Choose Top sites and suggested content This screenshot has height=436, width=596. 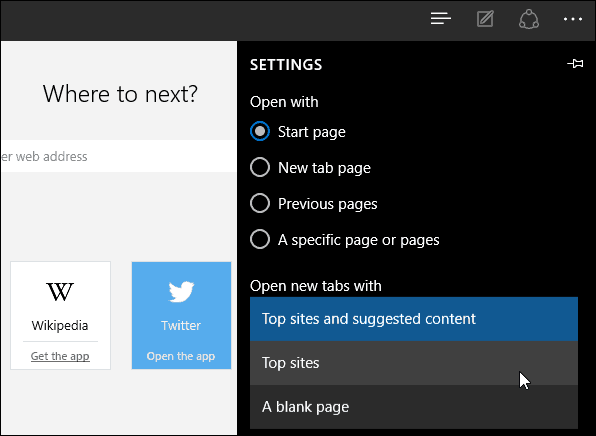pyautogui.click(x=414, y=319)
